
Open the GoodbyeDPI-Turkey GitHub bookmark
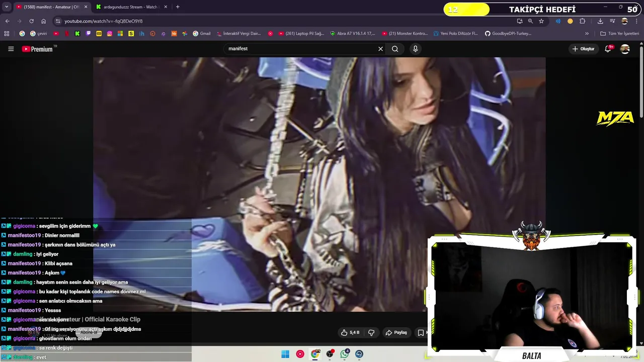pyautogui.click(x=508, y=34)
